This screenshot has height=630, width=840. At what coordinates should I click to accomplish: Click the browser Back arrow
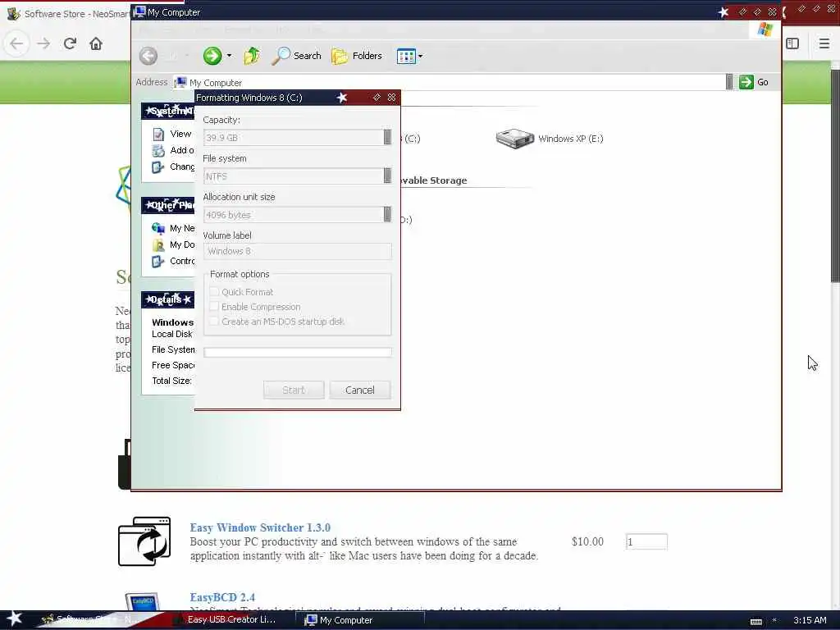16,43
